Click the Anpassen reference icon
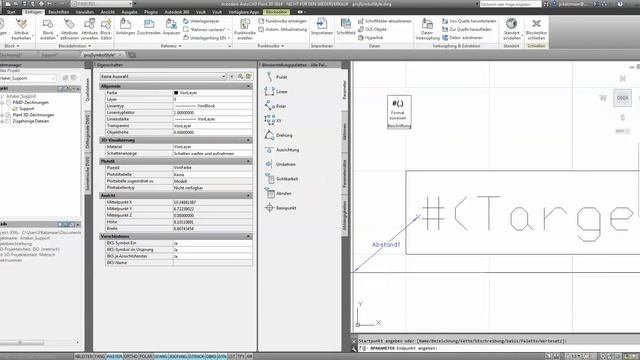 click(x=171, y=27)
